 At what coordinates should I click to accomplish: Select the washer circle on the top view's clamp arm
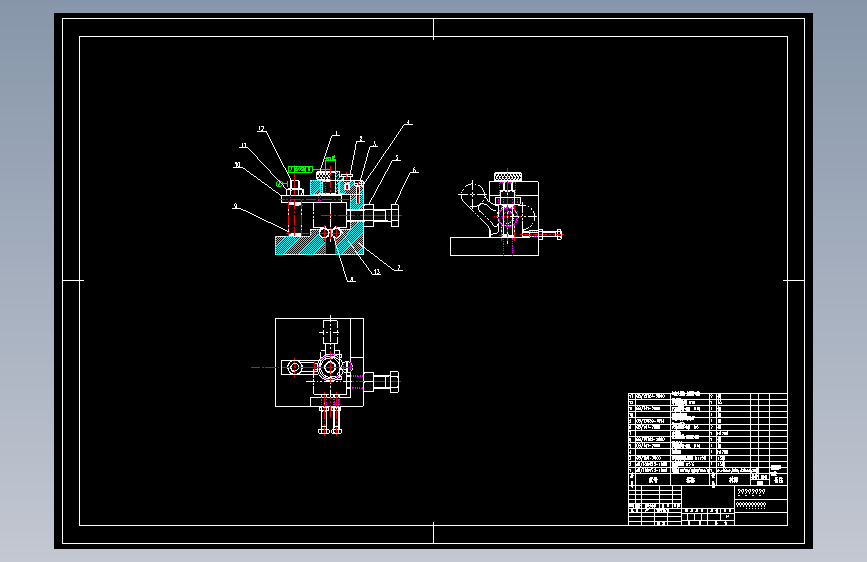294,367
